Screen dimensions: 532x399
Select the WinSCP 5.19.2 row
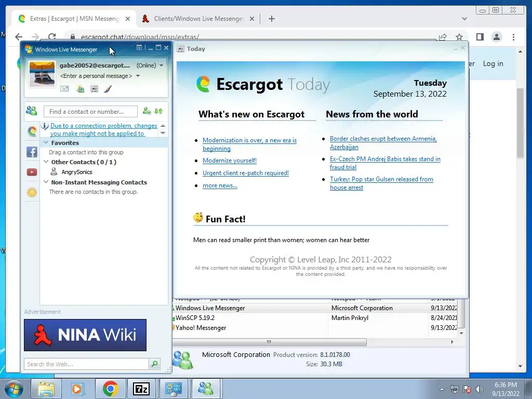point(315,318)
